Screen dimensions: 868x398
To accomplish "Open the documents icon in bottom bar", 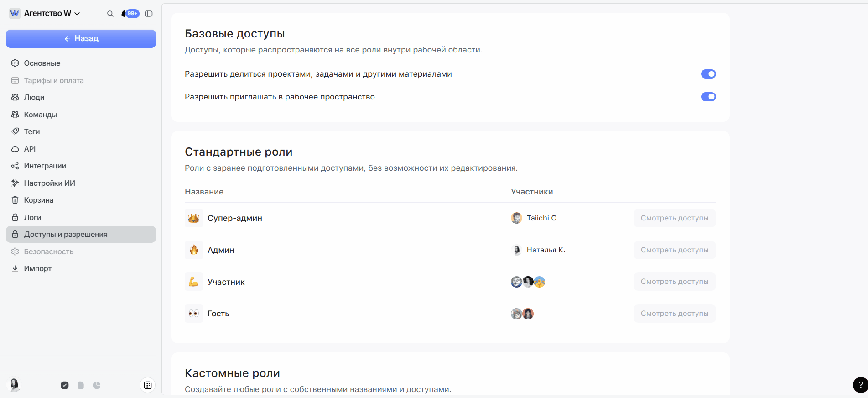I will click(81, 385).
